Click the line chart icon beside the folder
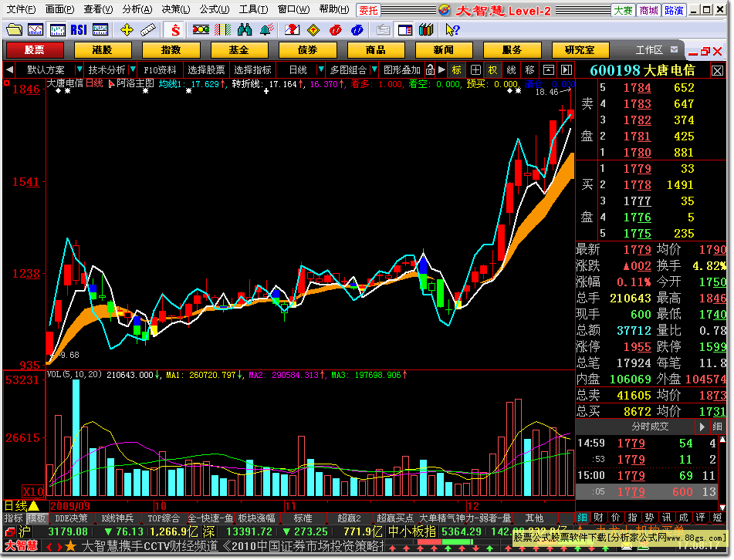The image size is (734, 560). [36, 30]
